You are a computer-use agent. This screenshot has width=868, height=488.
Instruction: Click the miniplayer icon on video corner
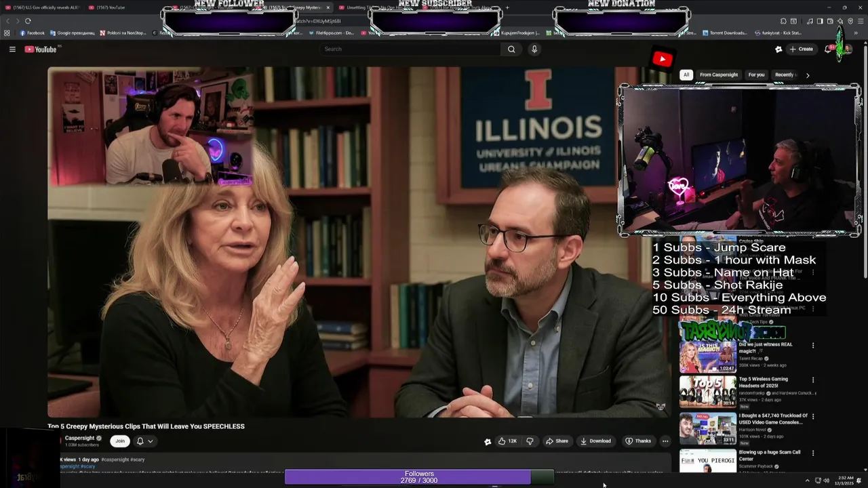pyautogui.click(x=660, y=407)
